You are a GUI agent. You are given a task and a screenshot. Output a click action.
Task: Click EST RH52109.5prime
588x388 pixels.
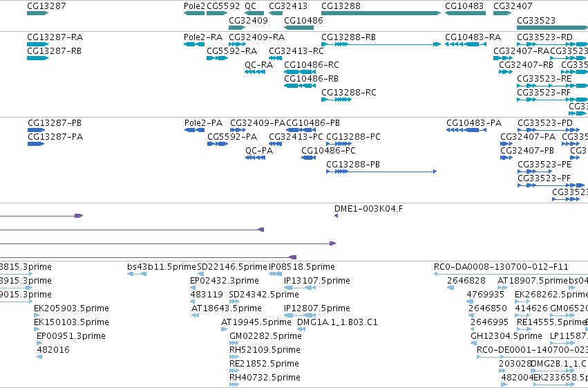point(265,351)
